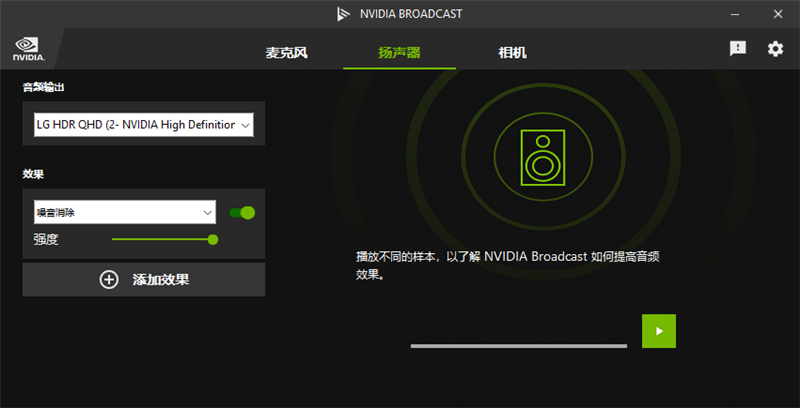Click the 添加效果 button label

tap(161, 280)
